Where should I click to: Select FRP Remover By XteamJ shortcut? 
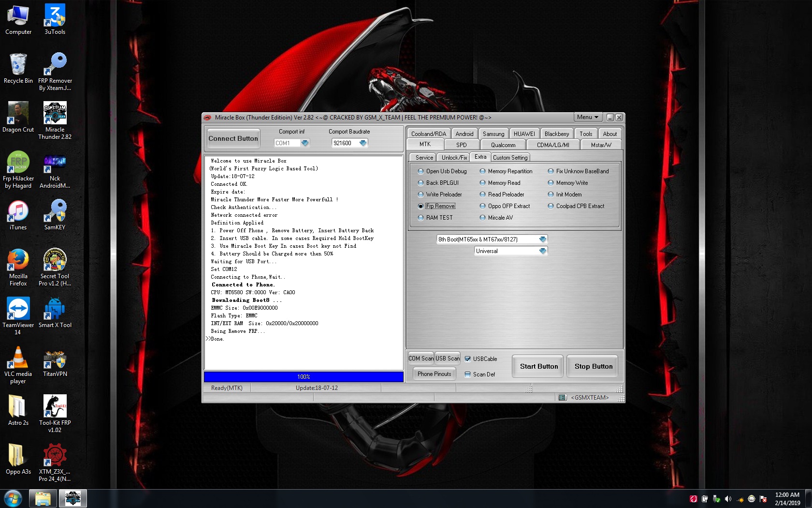point(55,72)
